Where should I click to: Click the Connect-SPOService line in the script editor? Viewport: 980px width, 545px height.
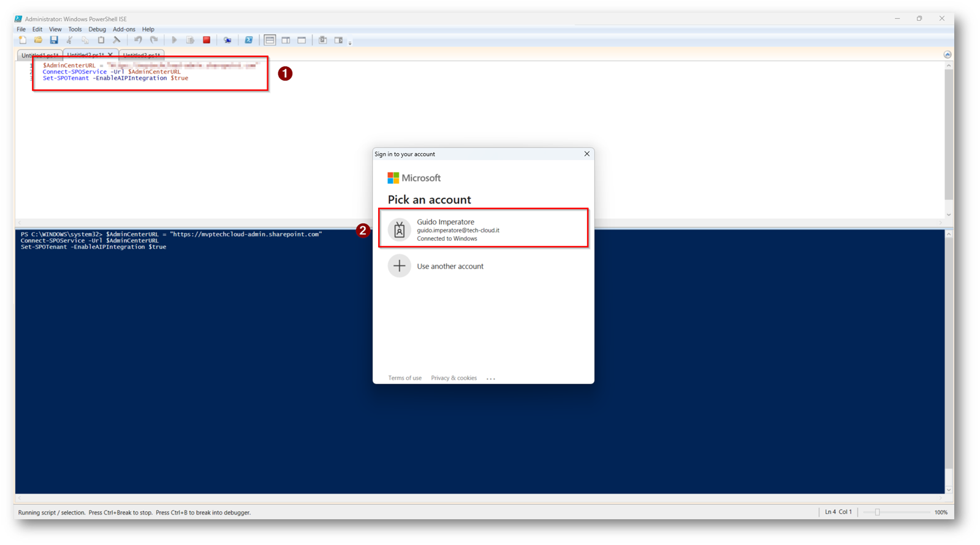[x=112, y=72]
